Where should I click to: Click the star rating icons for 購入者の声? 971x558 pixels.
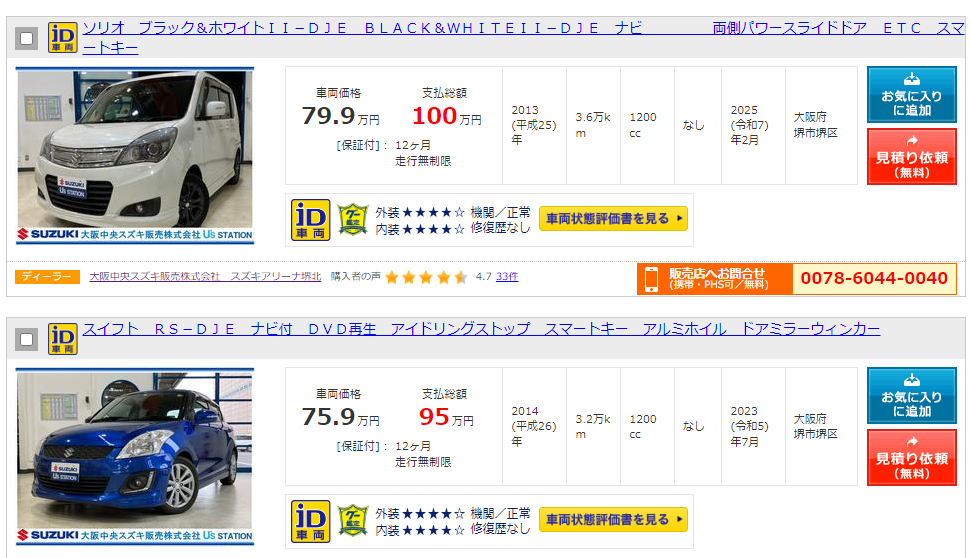426,277
